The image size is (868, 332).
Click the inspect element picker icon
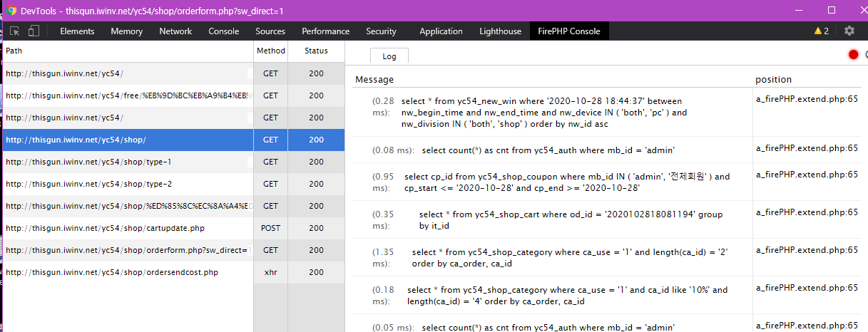(14, 31)
